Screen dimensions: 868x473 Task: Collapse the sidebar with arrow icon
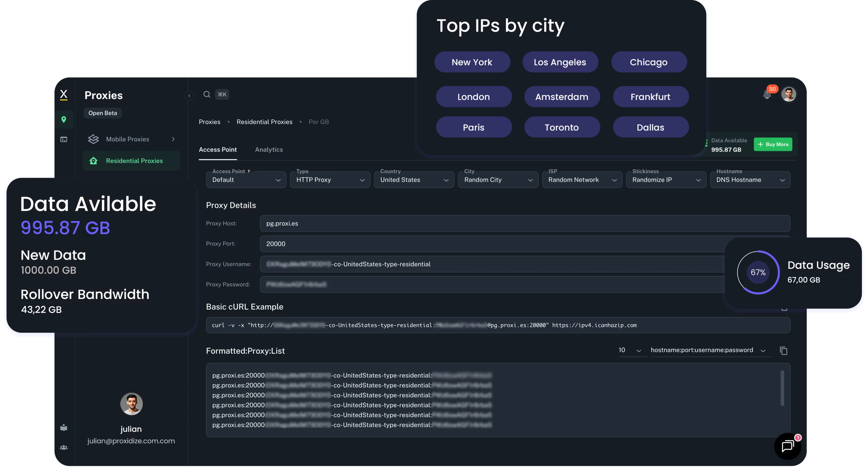click(189, 96)
